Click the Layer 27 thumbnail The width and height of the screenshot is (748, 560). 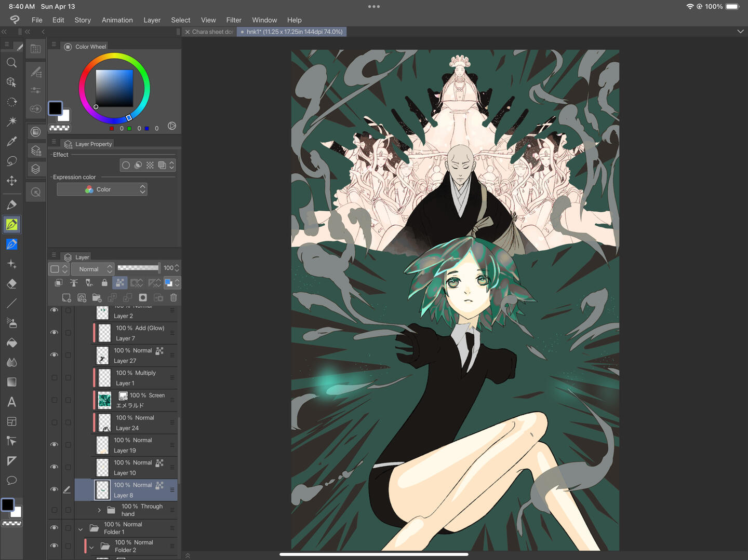point(103,356)
